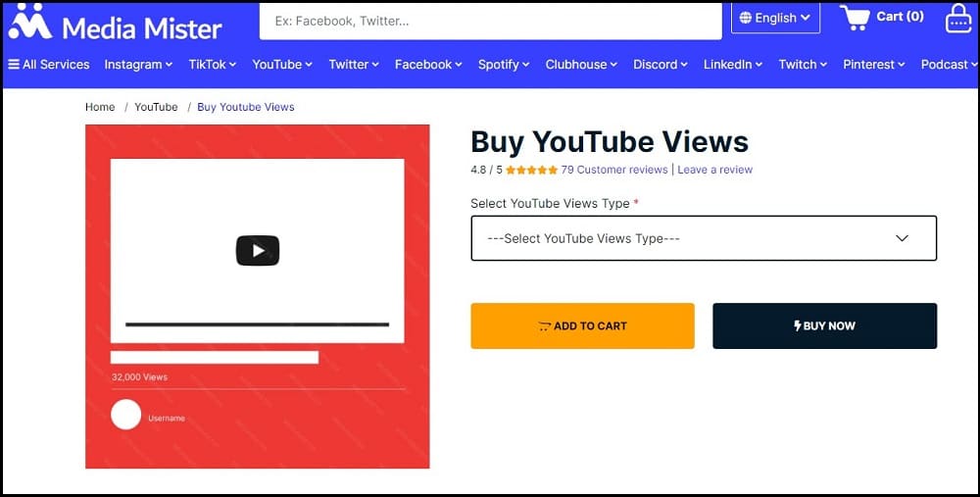Viewport: 980px width, 497px height.
Task: Open the English language dropdown
Action: coord(775,18)
